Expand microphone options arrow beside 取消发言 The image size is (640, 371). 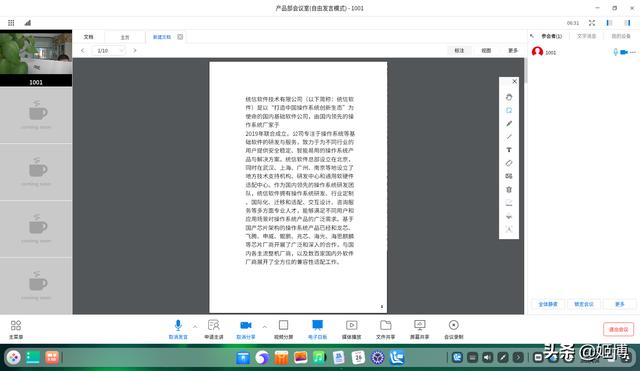pos(195,327)
